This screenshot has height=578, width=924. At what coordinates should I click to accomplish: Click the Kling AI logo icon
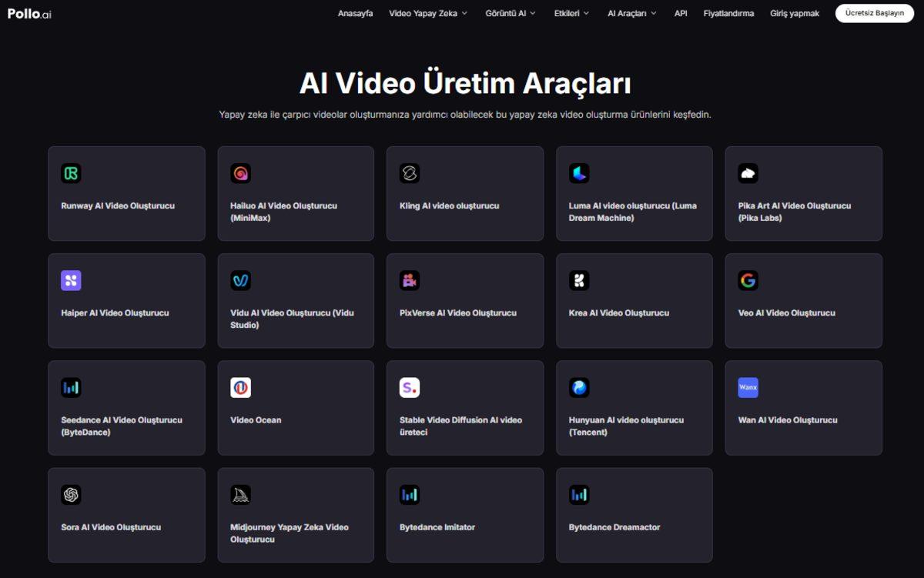410,173
